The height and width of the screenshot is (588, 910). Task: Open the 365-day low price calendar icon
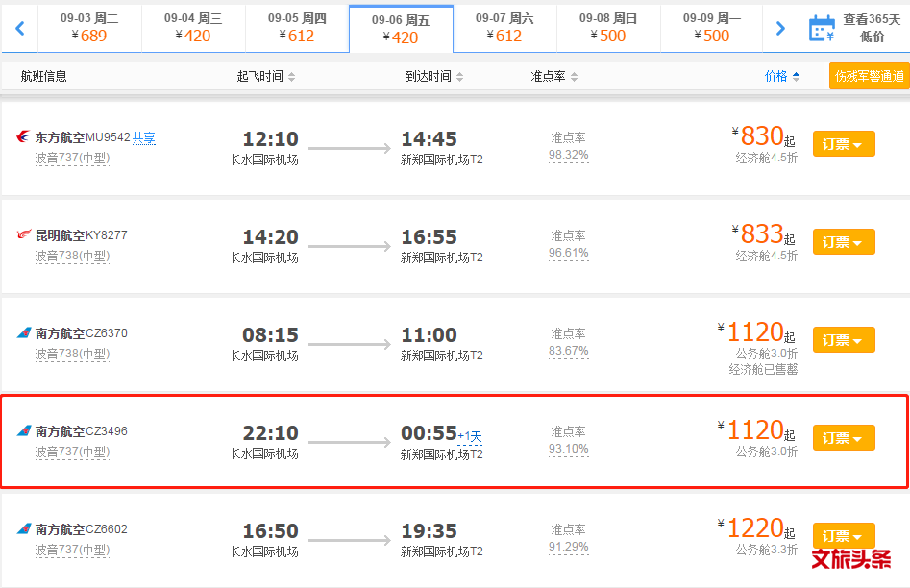(x=822, y=28)
